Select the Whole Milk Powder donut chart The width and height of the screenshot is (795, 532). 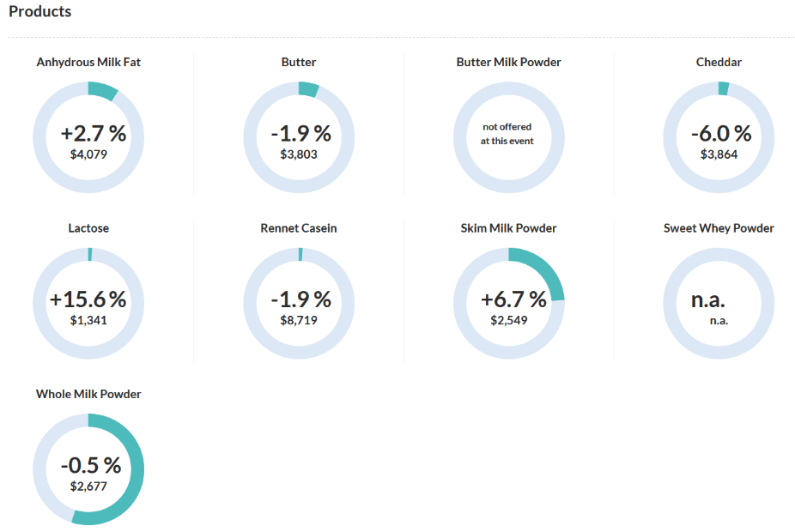point(88,469)
